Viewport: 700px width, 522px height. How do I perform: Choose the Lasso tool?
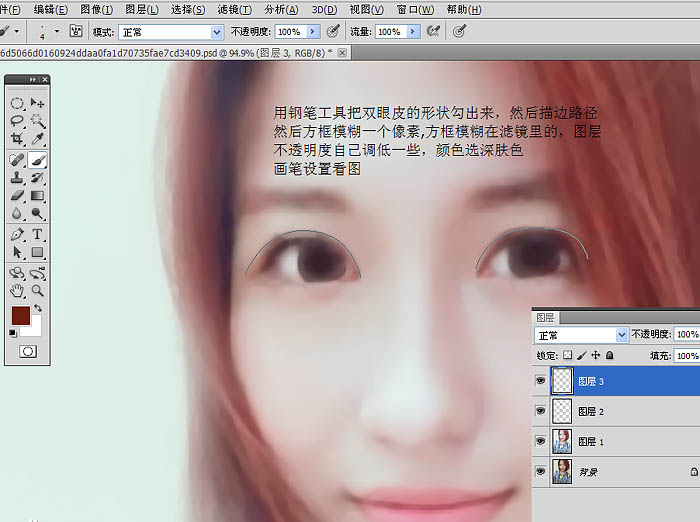(x=17, y=121)
